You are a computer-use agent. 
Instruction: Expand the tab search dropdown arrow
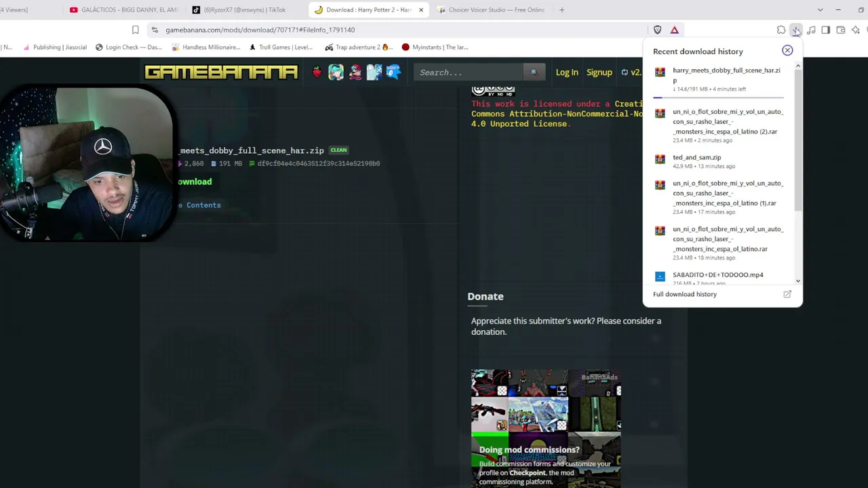[x=820, y=9]
